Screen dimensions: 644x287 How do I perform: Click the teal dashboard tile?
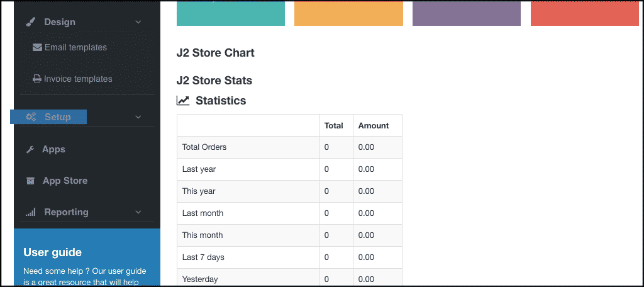click(231, 13)
